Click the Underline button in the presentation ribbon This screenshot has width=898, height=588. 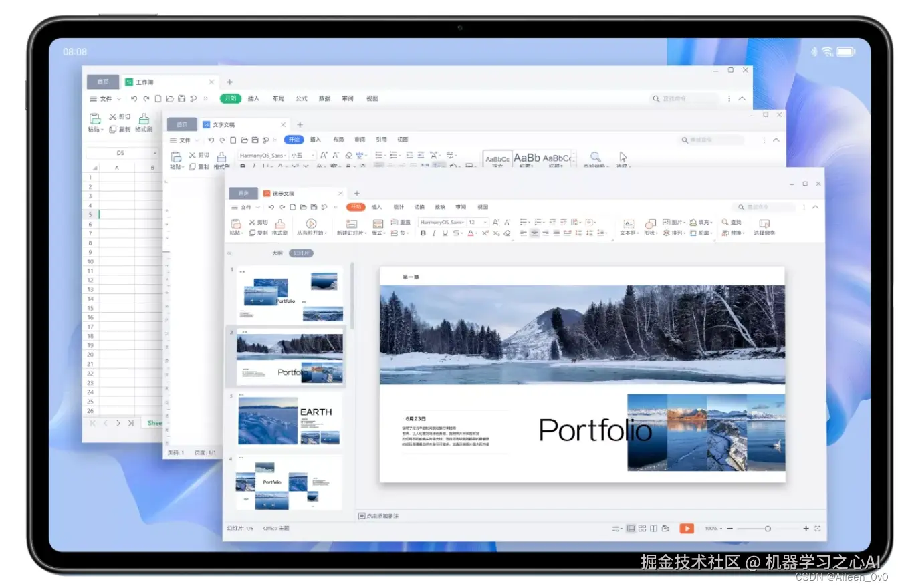coord(445,233)
